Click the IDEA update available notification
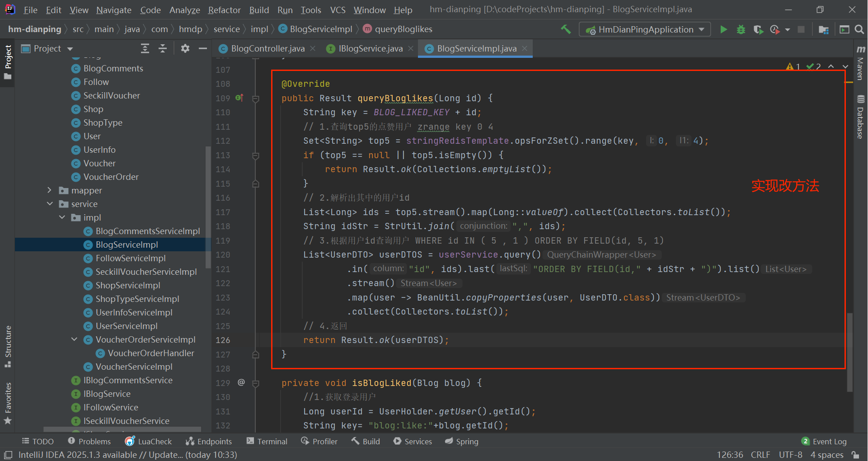The height and width of the screenshot is (461, 868). 127,455
